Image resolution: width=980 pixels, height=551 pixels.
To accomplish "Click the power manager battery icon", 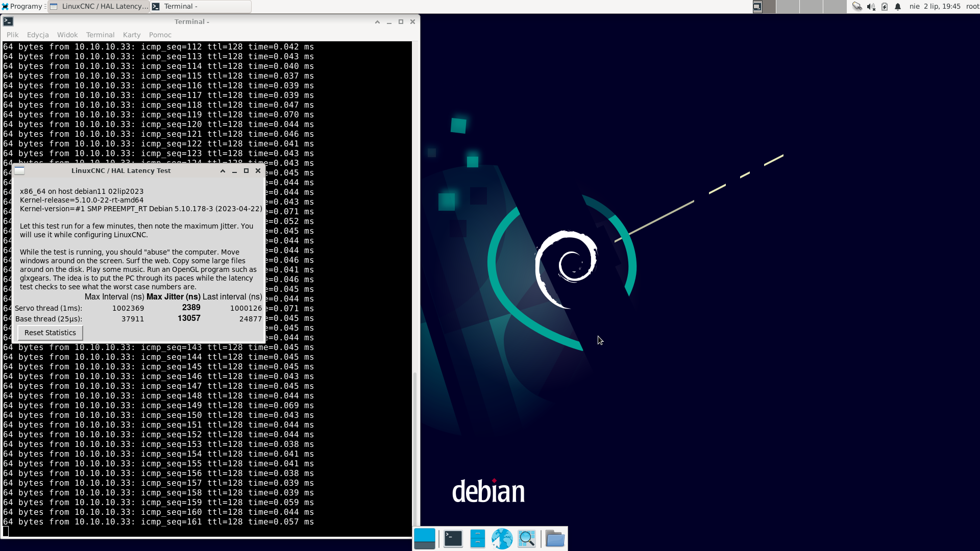I will click(885, 7).
